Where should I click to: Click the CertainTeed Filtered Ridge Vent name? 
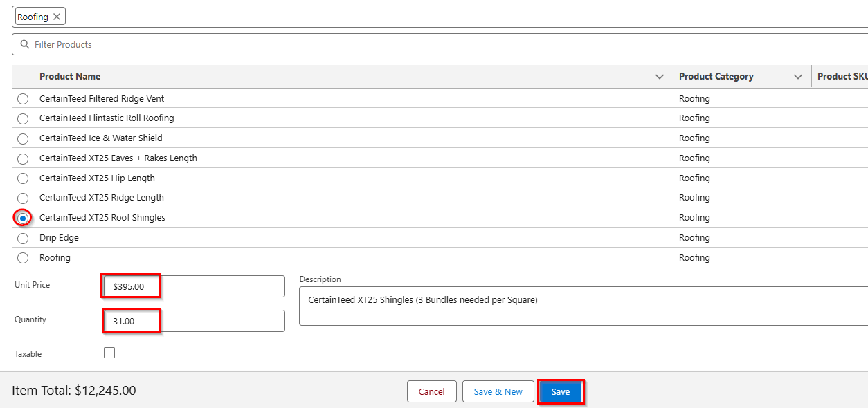(x=102, y=98)
